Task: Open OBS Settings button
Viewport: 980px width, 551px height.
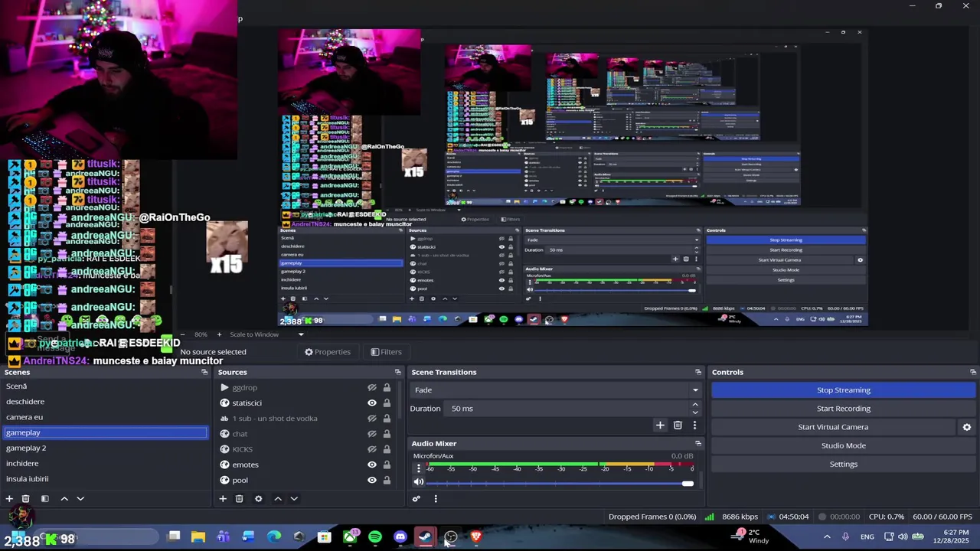Action: (843, 464)
